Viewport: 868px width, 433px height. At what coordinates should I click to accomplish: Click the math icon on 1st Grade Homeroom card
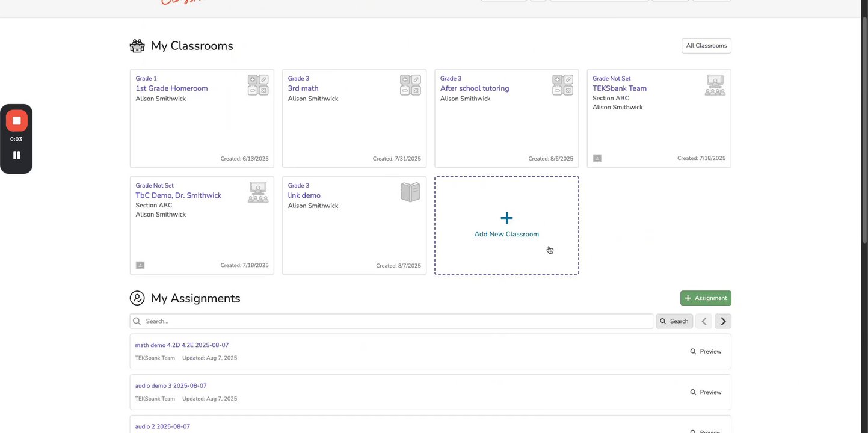[258, 85]
